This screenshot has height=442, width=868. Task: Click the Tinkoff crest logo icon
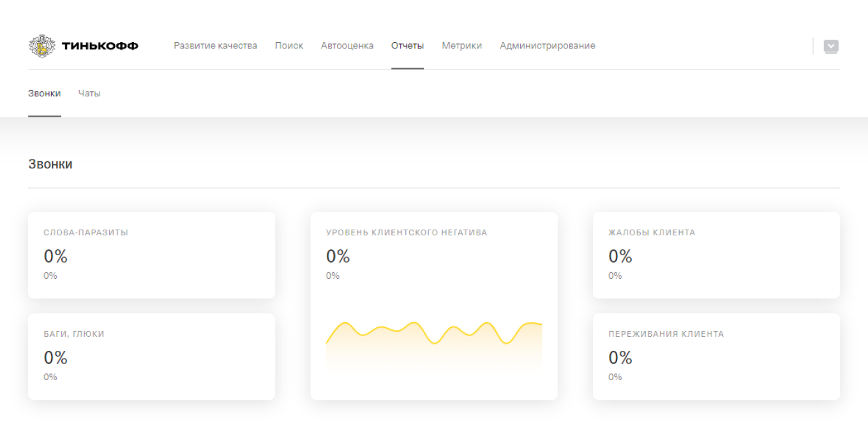pos(42,46)
